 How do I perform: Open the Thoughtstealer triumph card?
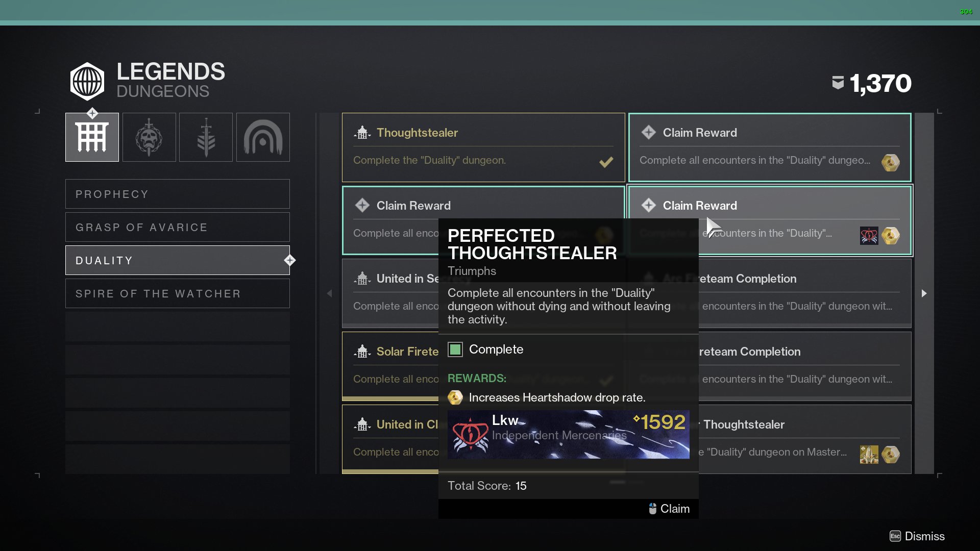pyautogui.click(x=483, y=147)
